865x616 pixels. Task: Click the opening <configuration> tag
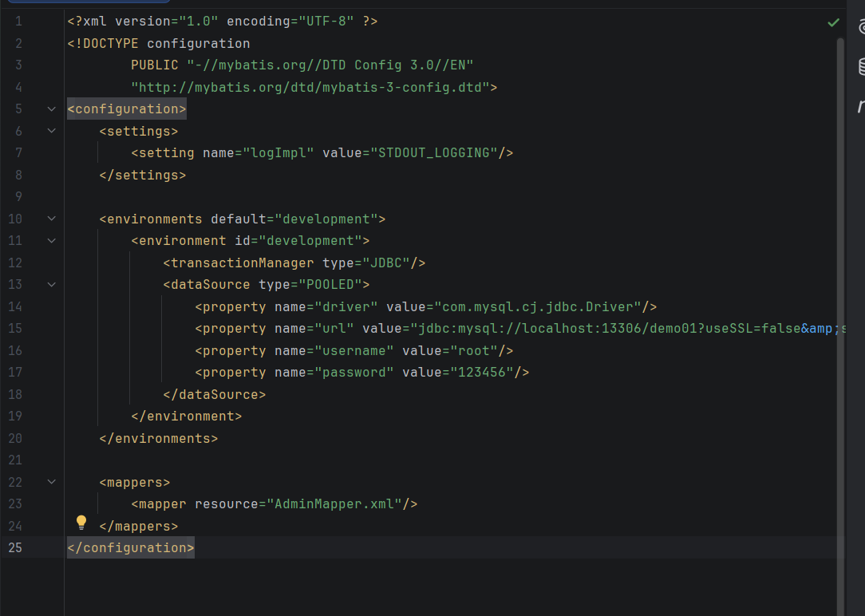(127, 109)
